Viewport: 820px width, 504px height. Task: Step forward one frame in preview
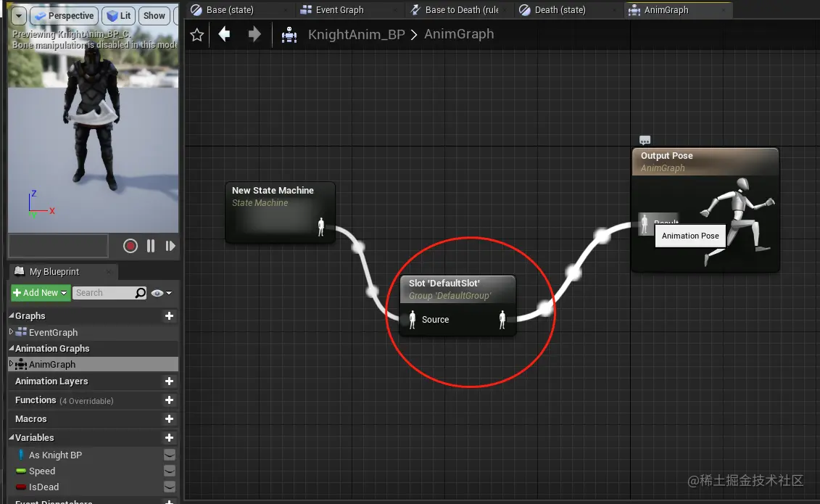pyautogui.click(x=170, y=246)
